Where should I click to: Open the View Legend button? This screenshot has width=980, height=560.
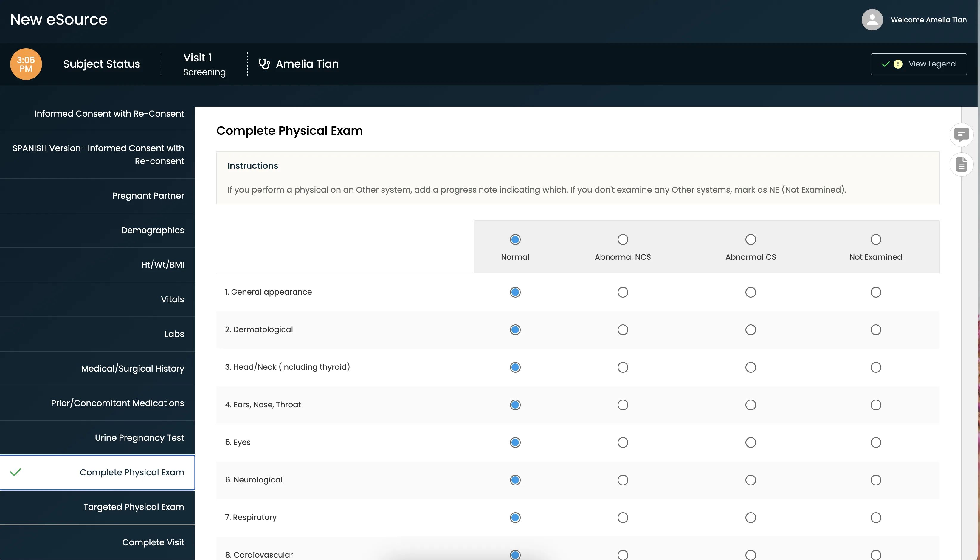tap(919, 64)
